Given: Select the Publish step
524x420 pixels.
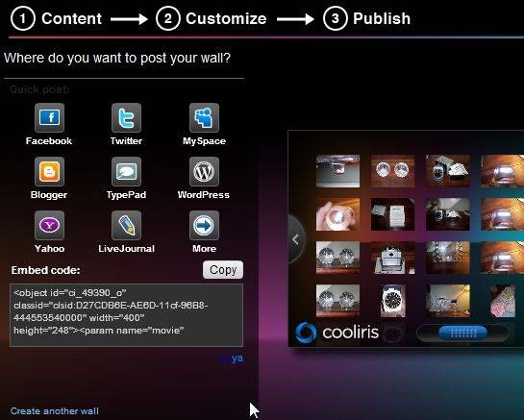Looking at the screenshot, I should [367, 18].
